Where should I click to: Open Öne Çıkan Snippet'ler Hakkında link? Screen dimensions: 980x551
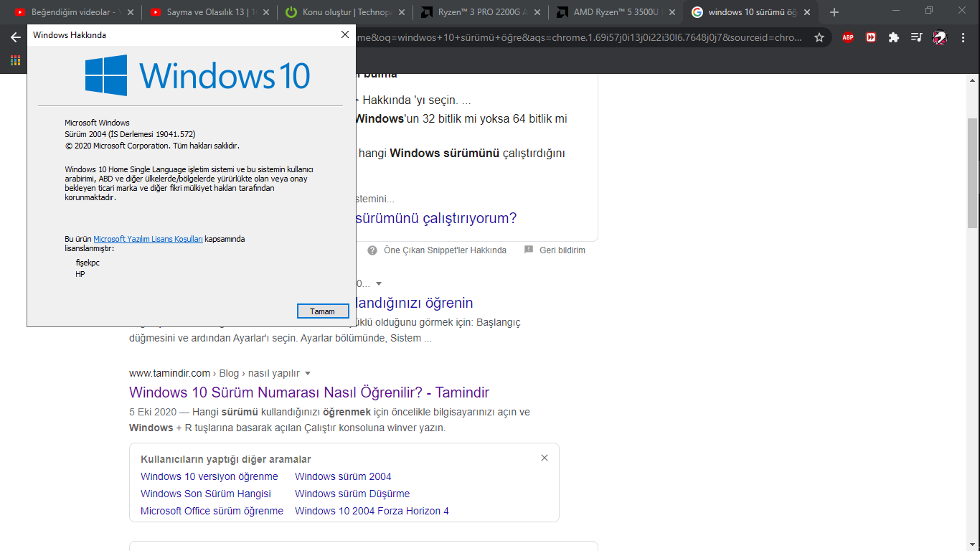446,250
